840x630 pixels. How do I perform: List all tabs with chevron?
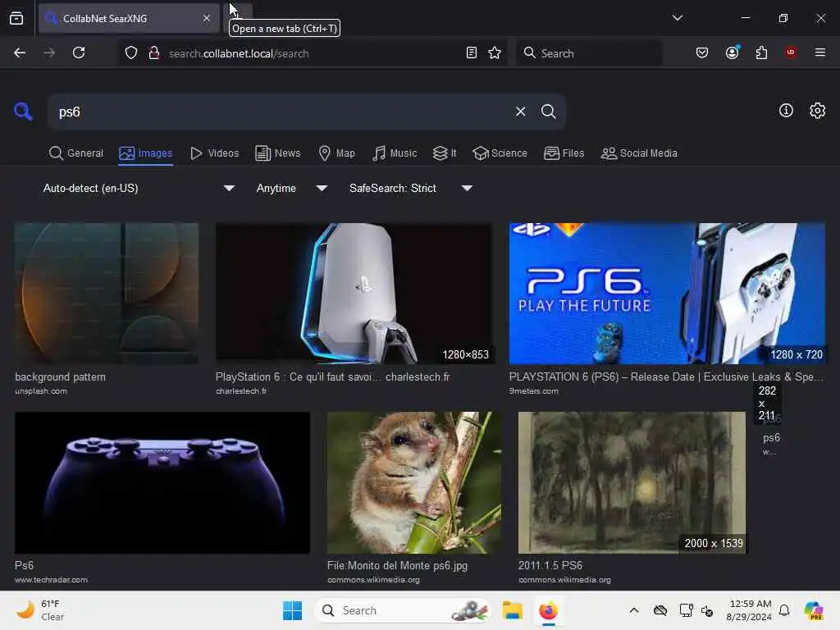677,18
